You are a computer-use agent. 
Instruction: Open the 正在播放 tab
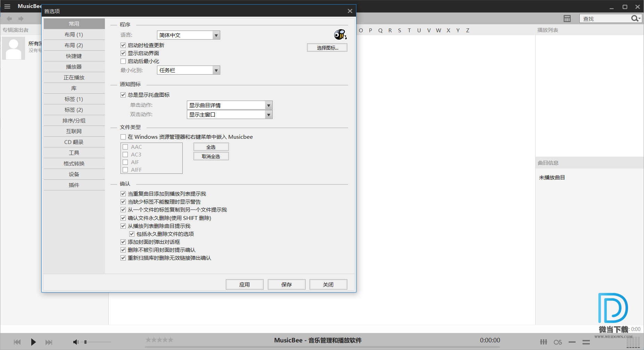74,77
